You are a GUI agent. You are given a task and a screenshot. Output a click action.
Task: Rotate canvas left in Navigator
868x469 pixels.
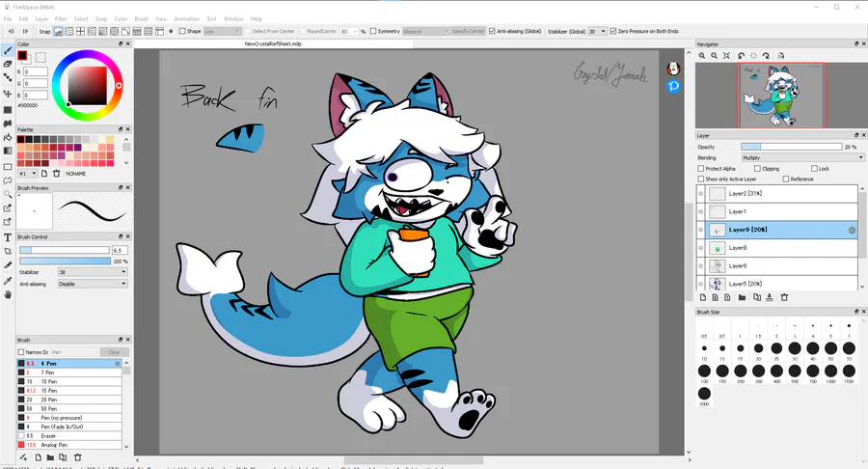(742, 56)
